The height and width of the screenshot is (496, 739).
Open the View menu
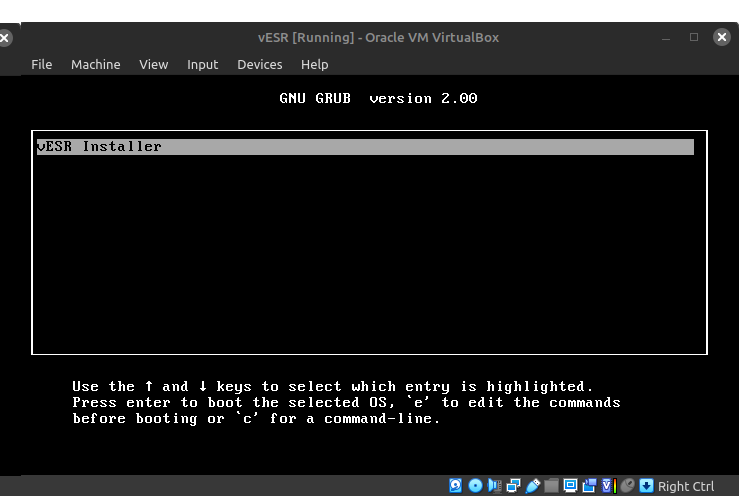pyautogui.click(x=154, y=64)
